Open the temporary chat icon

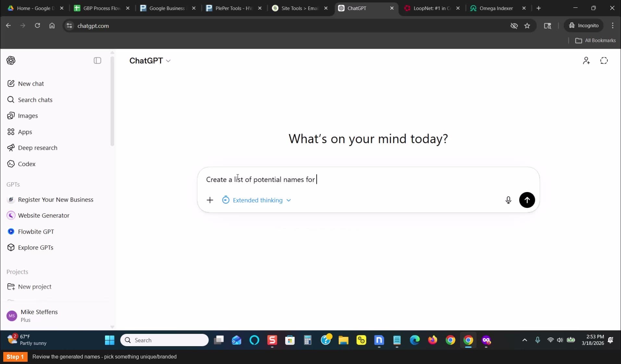click(x=604, y=61)
